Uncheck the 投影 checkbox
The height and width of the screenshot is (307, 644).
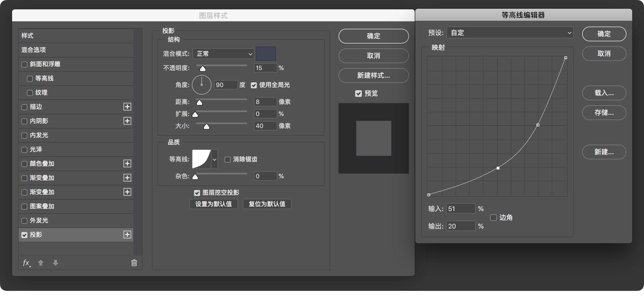25,235
